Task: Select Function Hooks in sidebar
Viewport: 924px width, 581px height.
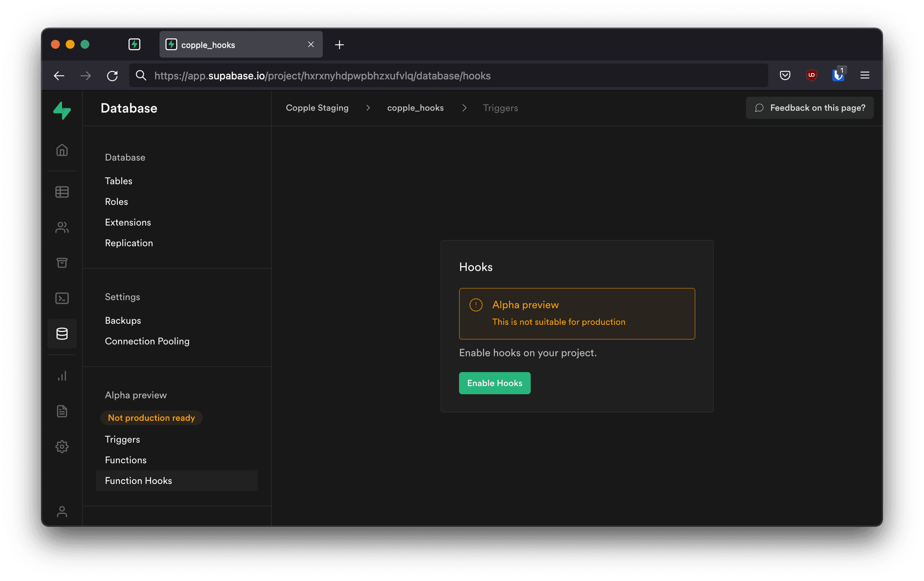Action: click(x=138, y=481)
